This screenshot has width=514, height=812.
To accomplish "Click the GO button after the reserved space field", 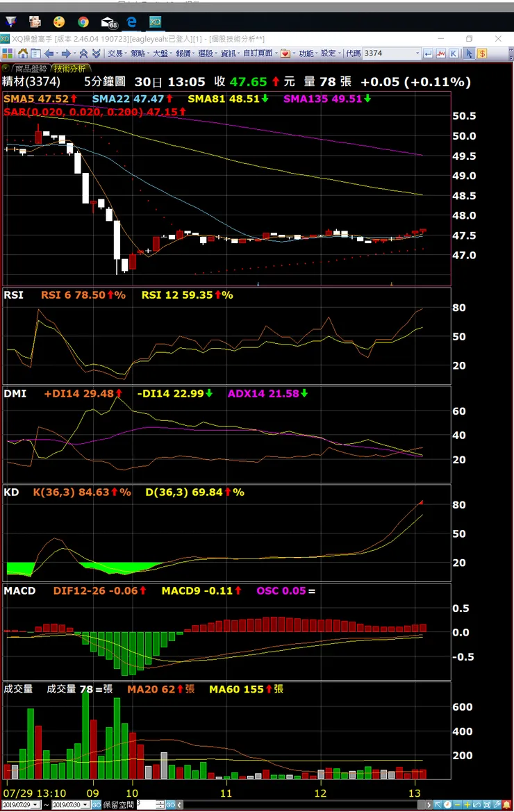I will coord(170,805).
